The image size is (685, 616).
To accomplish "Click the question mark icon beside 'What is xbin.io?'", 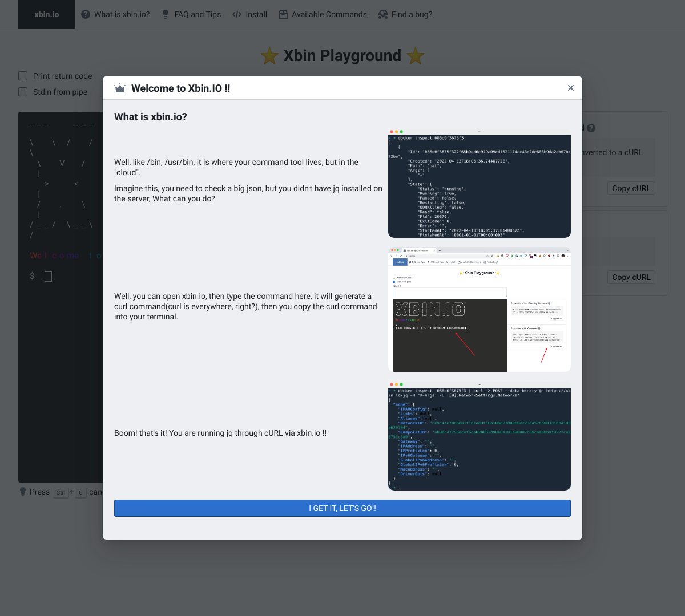I will tap(86, 14).
